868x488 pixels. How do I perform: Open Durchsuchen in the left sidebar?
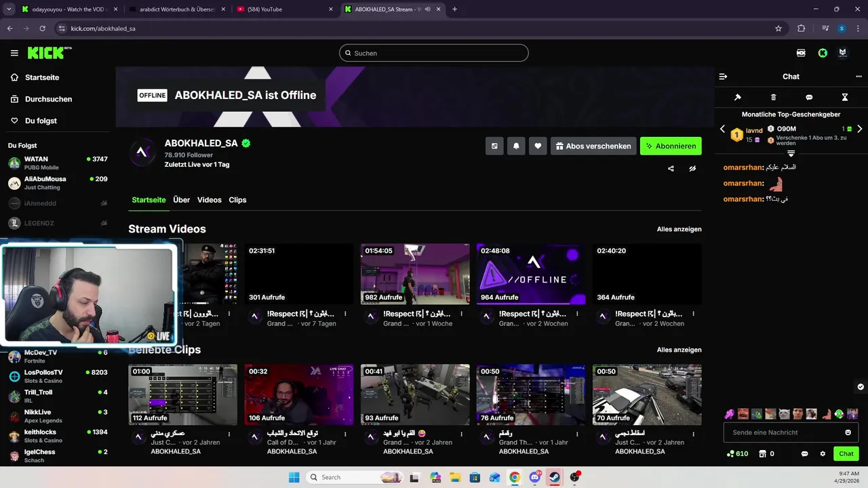pyautogui.click(x=48, y=99)
